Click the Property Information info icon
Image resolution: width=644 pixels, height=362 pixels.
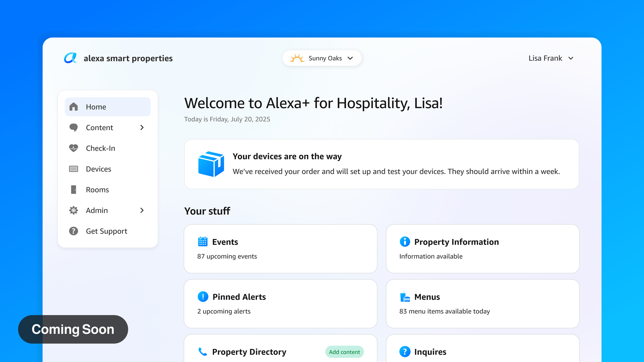[405, 242]
